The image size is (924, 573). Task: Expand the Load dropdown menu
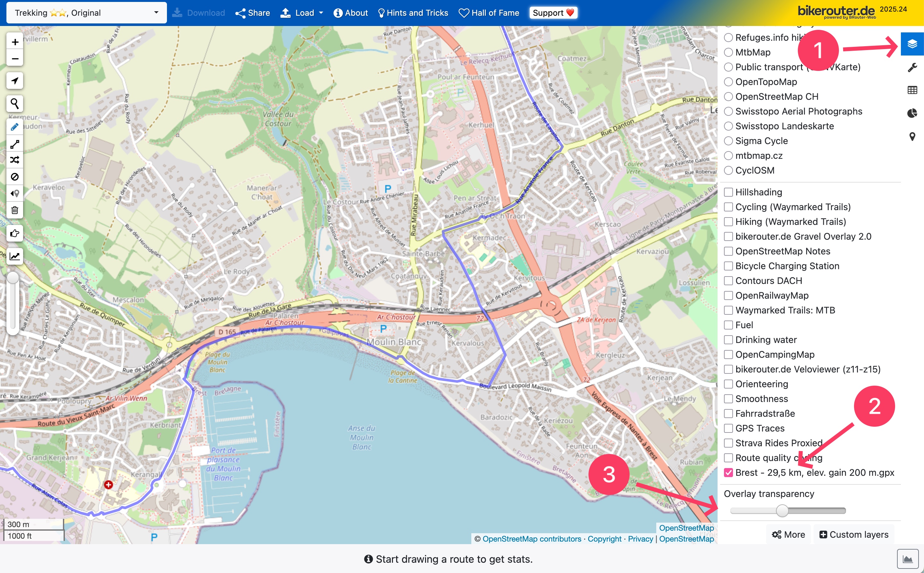click(x=302, y=13)
